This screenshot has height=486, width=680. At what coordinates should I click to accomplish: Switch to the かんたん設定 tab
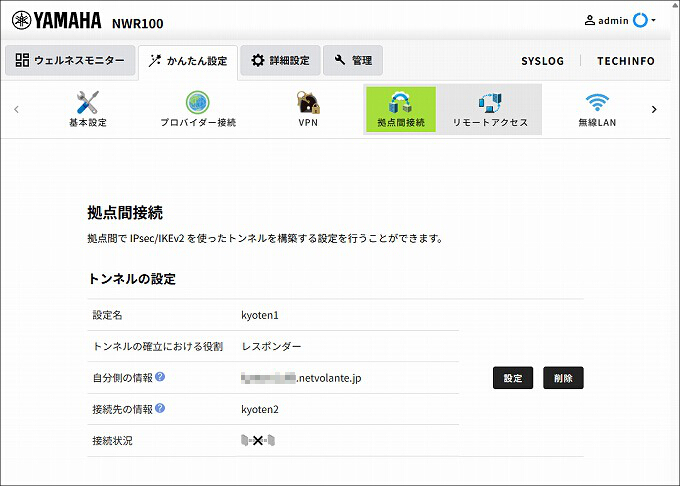point(188,61)
